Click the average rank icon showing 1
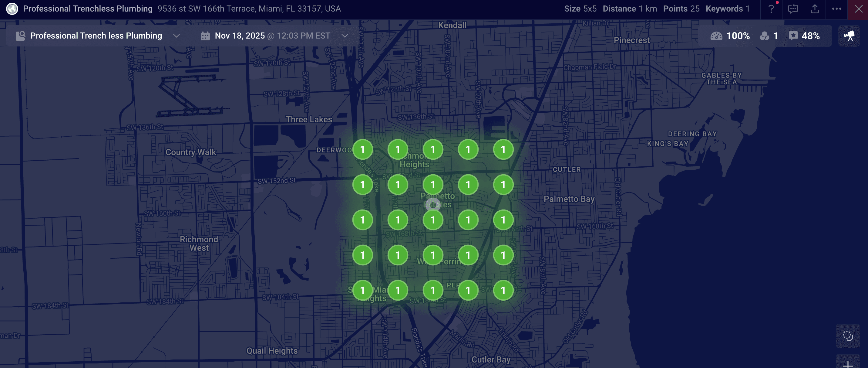Viewport: 868px width, 368px height. (x=765, y=36)
